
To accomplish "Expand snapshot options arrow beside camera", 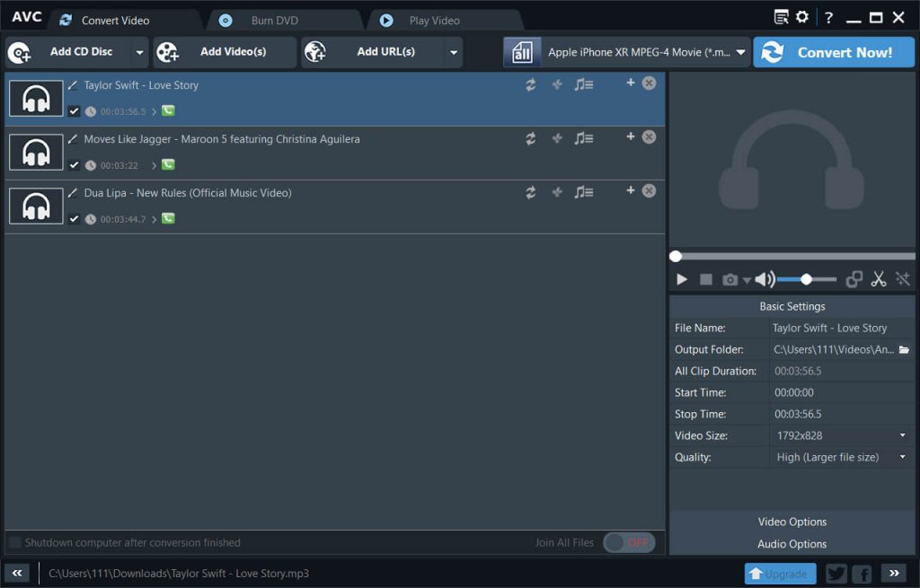I will [x=747, y=281].
